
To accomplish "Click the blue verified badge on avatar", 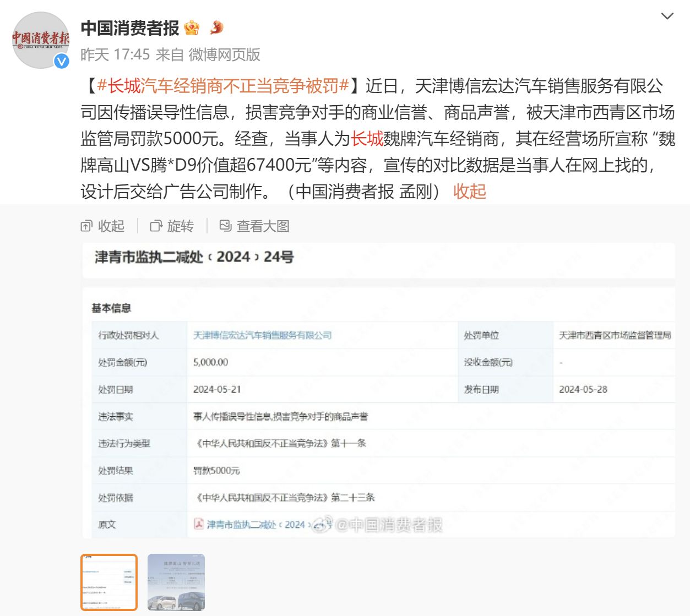I will pyautogui.click(x=62, y=61).
